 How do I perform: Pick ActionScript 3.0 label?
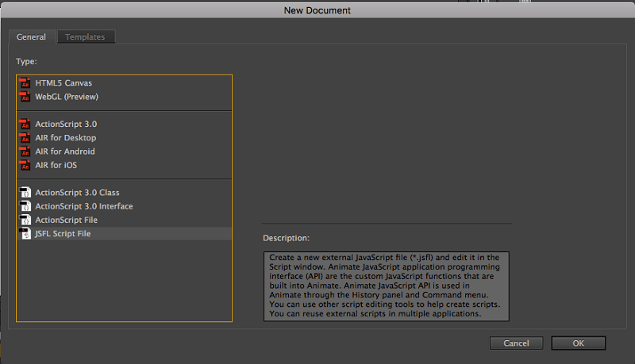(66, 125)
